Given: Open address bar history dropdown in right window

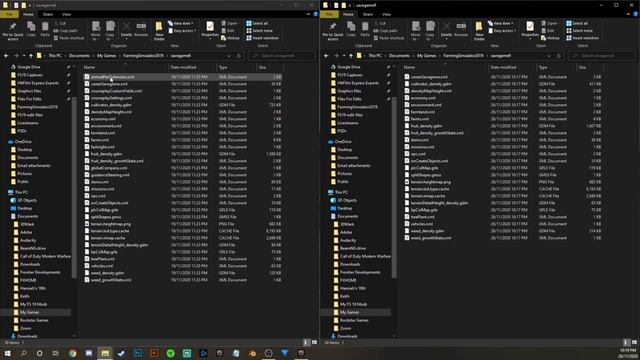Looking at the screenshot, I should coord(549,56).
